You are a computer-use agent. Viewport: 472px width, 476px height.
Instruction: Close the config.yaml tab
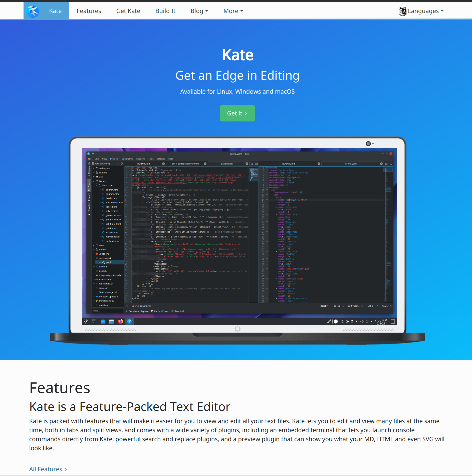(381, 164)
